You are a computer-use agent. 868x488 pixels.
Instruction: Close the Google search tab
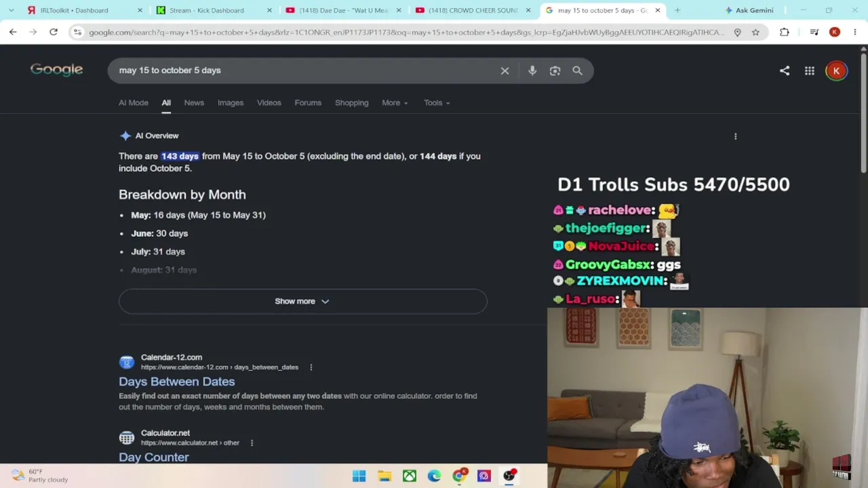point(658,10)
